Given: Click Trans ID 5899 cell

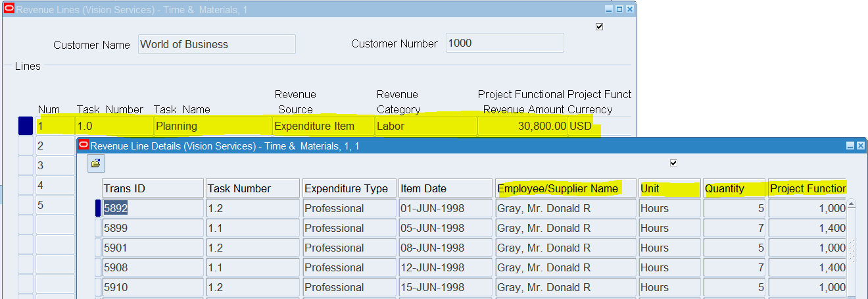Looking at the screenshot, I should coord(153,228).
